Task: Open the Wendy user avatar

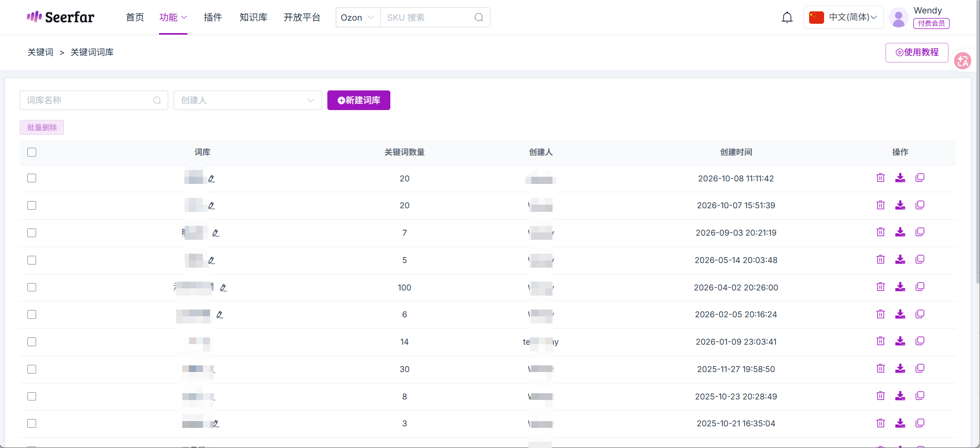Action: [898, 18]
